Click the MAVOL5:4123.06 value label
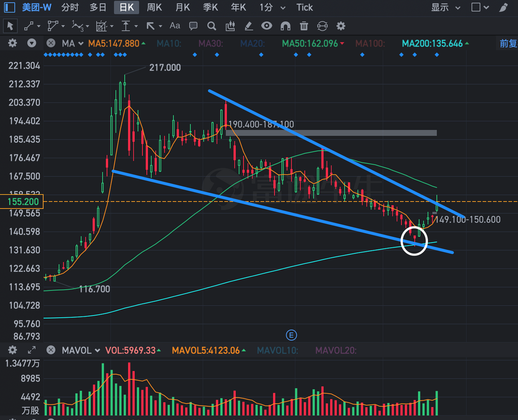Screen dimensions: 518x420 [205, 351]
